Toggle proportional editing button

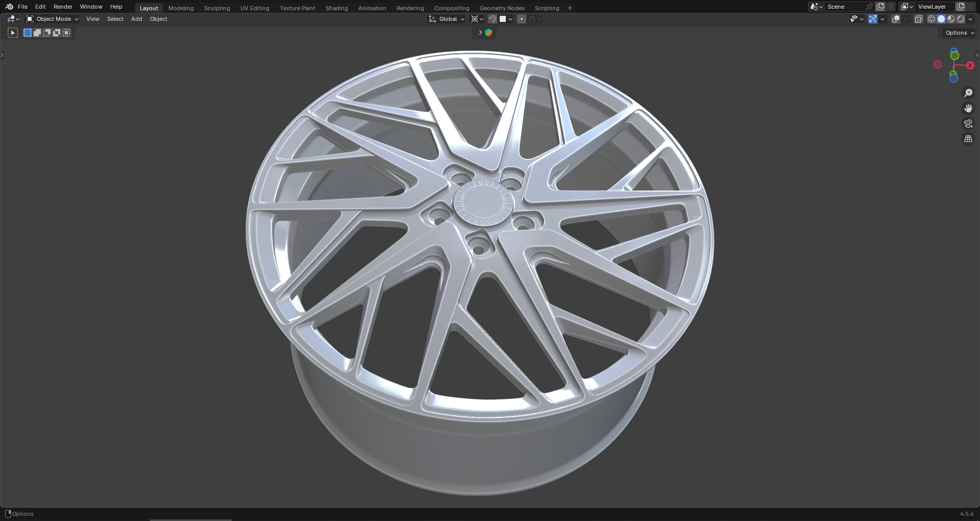pos(521,19)
